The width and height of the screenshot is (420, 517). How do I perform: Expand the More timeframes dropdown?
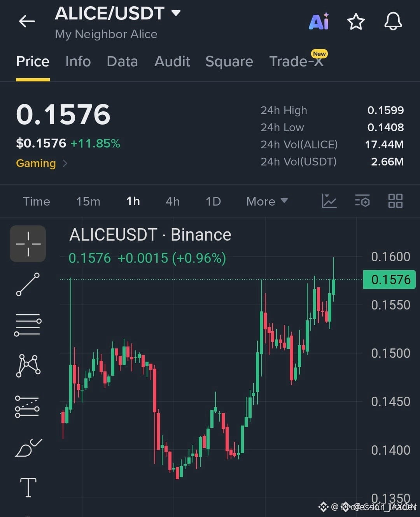pyautogui.click(x=267, y=201)
